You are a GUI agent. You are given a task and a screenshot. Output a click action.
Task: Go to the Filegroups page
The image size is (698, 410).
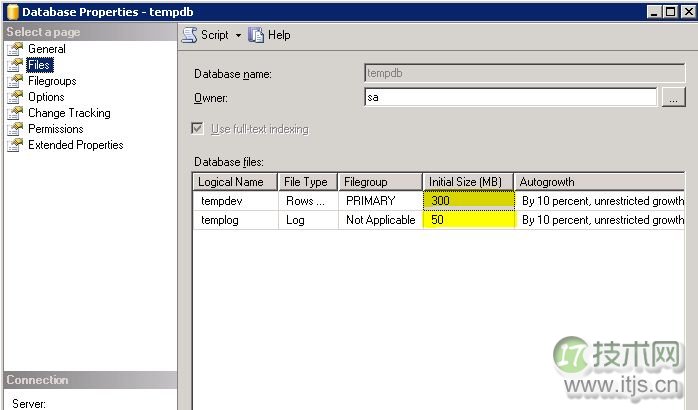52,81
